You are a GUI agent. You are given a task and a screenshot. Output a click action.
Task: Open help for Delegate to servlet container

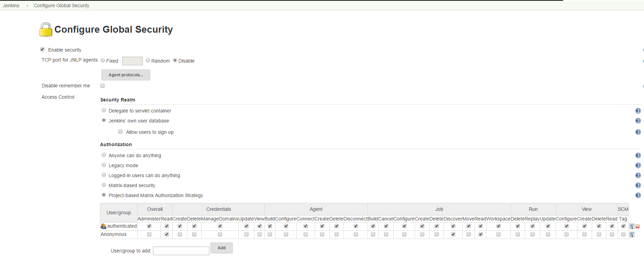click(638, 111)
